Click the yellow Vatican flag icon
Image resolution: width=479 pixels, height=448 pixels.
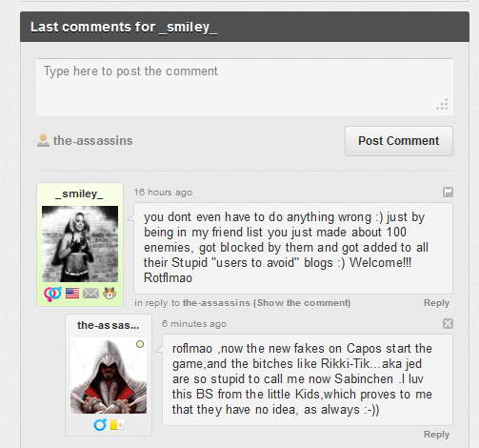[x=117, y=424]
